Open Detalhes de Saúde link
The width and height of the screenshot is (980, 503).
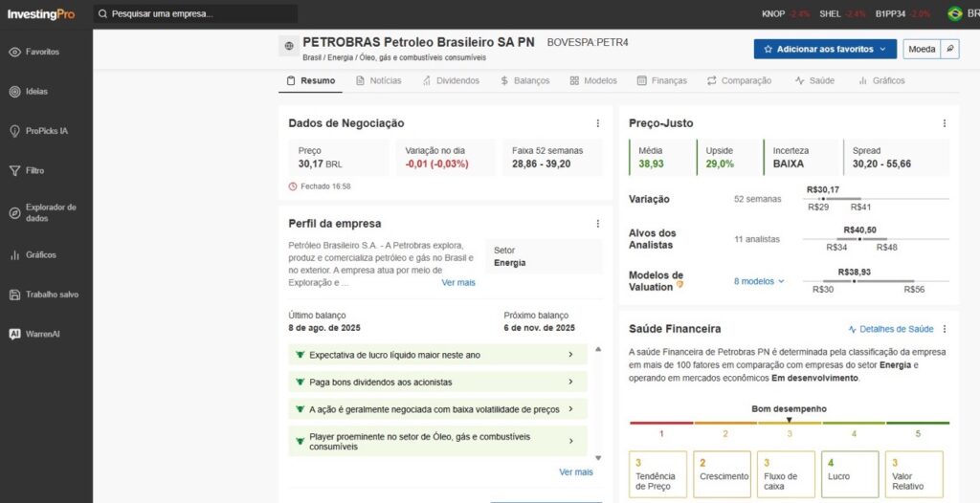pyautogui.click(x=896, y=329)
